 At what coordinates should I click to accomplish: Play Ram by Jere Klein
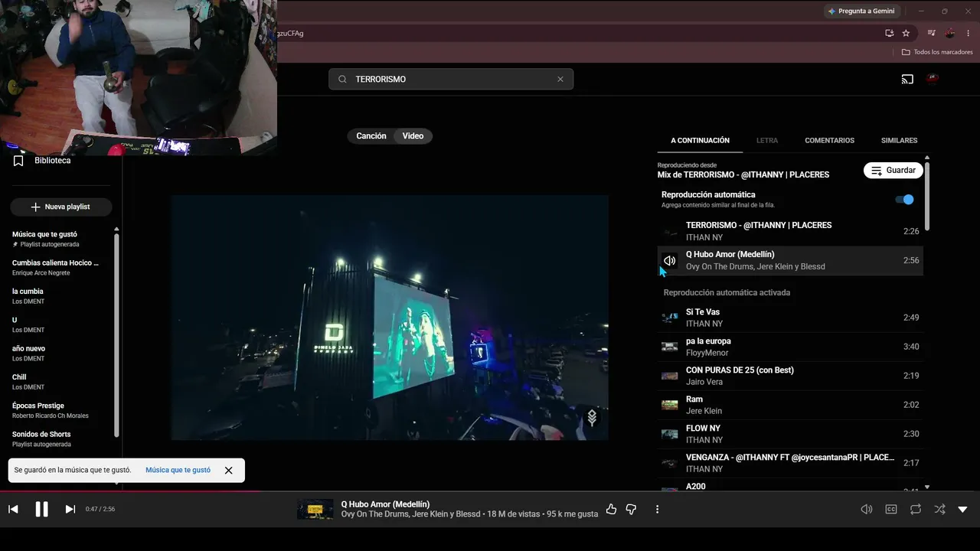(790, 405)
